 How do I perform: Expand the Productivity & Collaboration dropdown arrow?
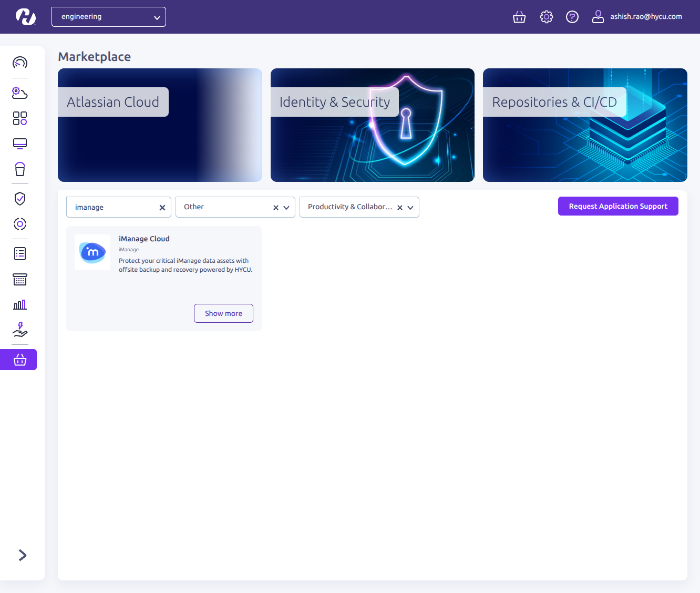(x=410, y=208)
